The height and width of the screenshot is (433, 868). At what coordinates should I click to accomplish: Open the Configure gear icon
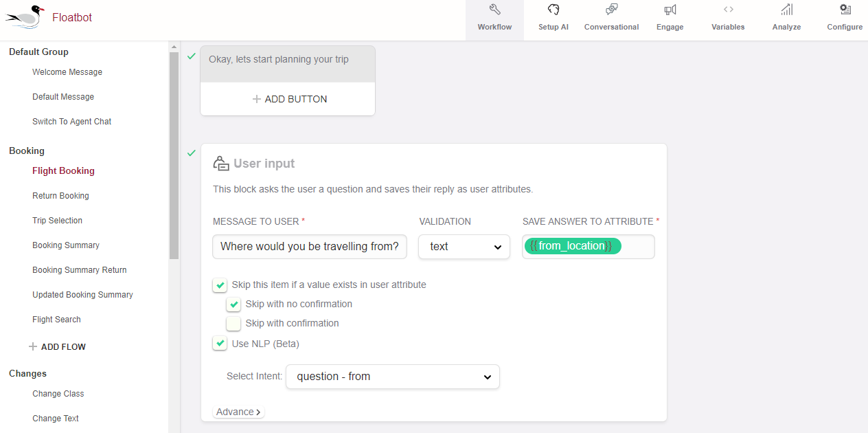coord(845,10)
